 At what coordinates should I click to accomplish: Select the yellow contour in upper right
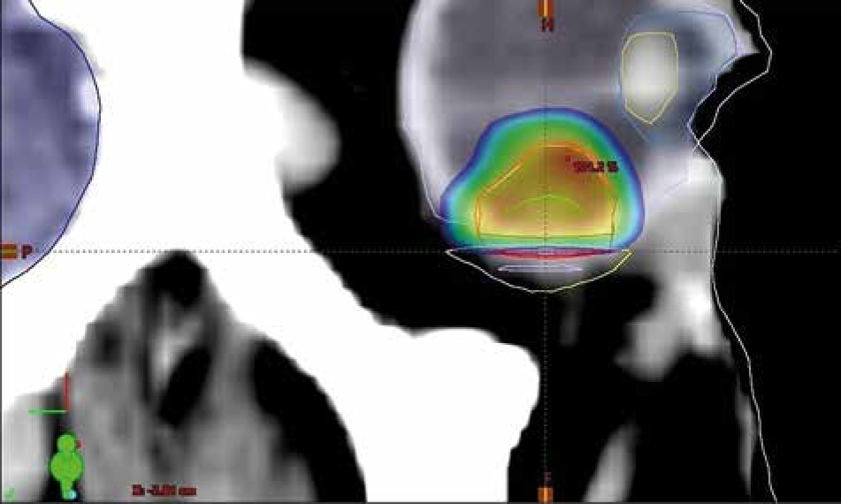[649, 76]
